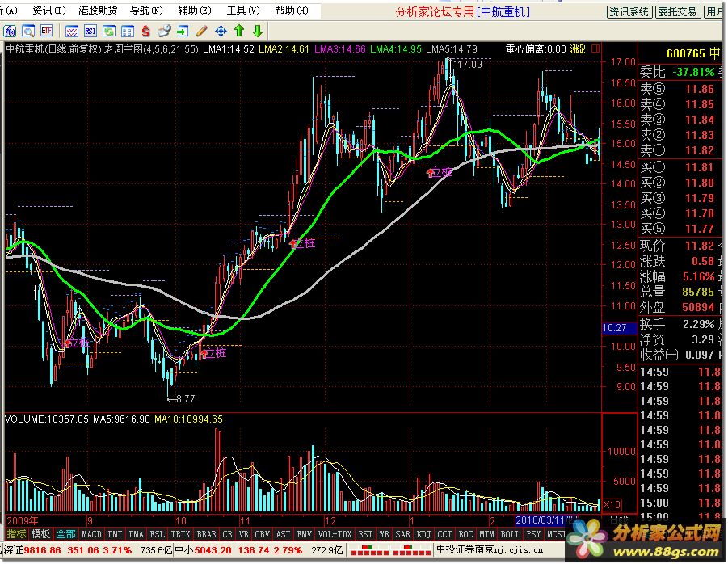The width and height of the screenshot is (728, 564).
Task: Switch to the WR indicator tab
Action: point(384,534)
